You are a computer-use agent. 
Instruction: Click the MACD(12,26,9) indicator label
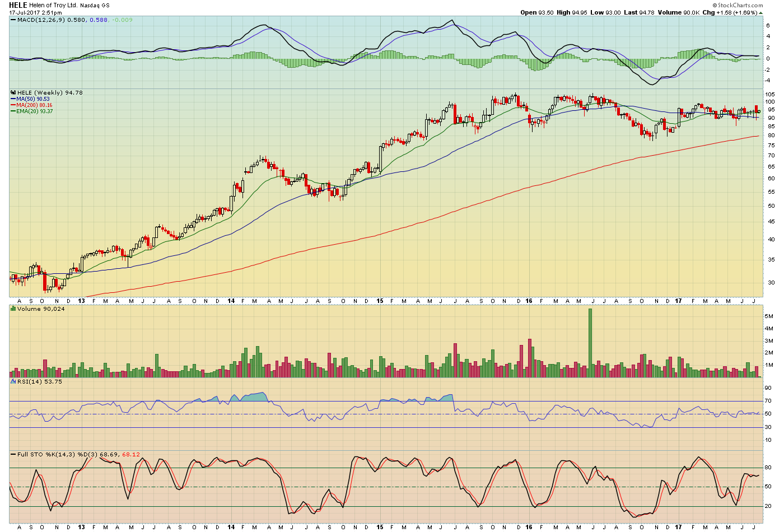coord(41,20)
